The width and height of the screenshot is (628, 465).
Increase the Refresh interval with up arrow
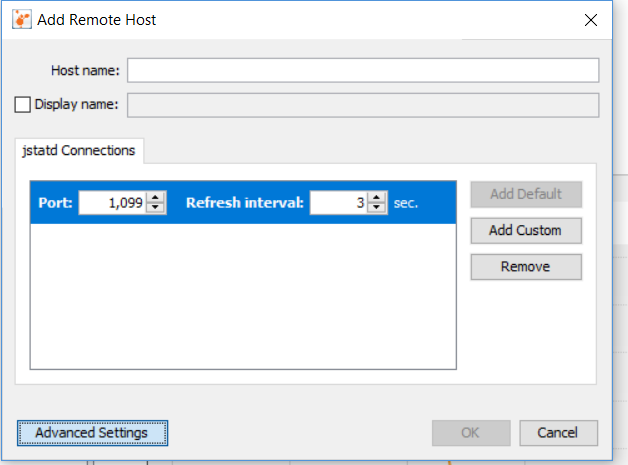point(376,197)
